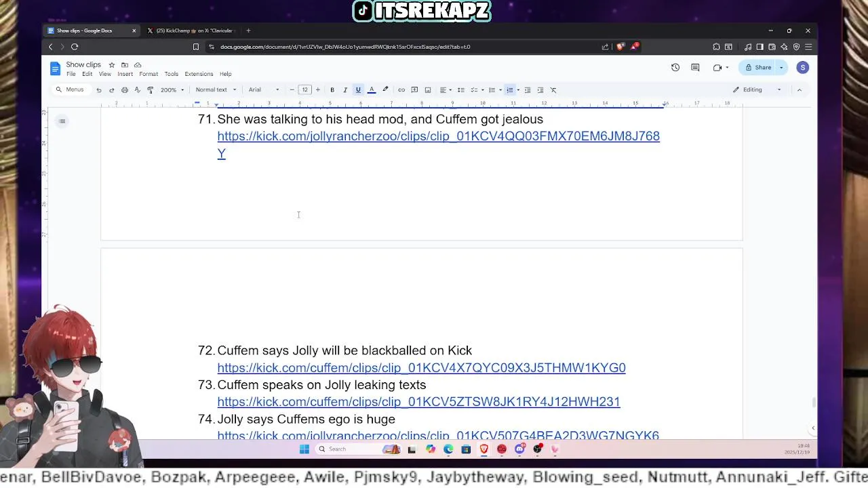The image size is (868, 488).
Task: Insert image using toolbar picture icon
Action: (x=428, y=90)
